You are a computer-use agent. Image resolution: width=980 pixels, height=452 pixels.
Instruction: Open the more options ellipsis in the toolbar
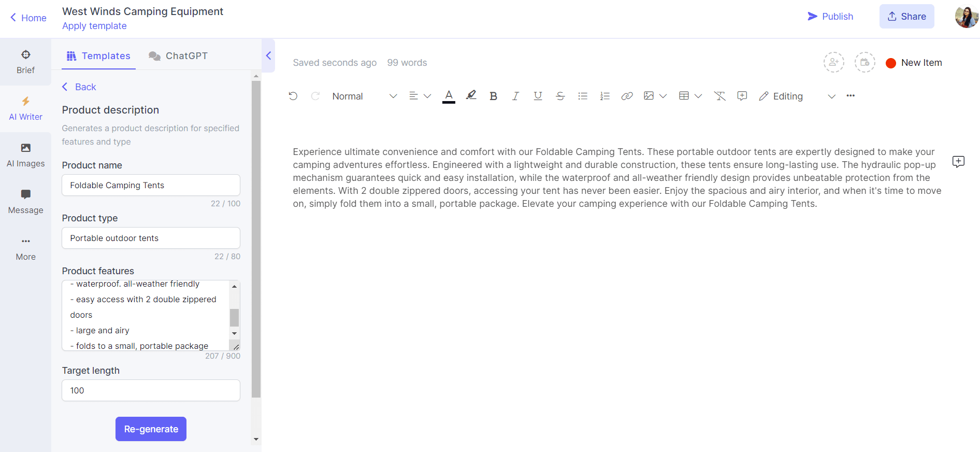(x=851, y=95)
